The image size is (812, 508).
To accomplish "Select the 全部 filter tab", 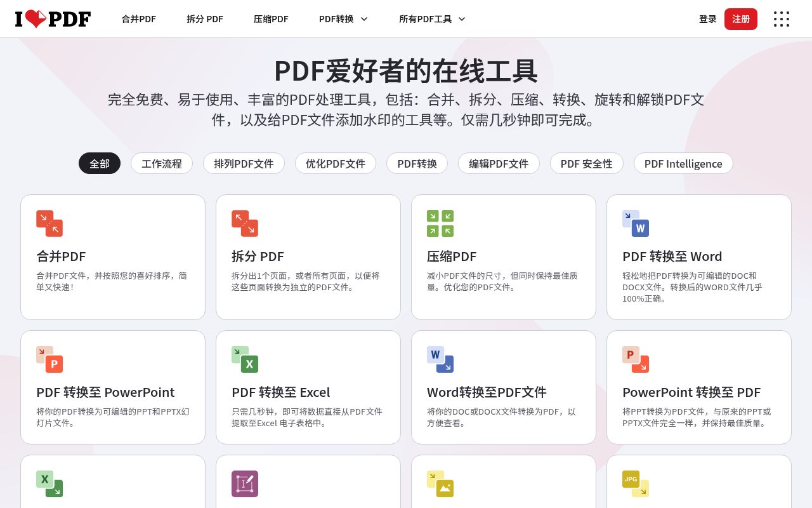I will (100, 163).
